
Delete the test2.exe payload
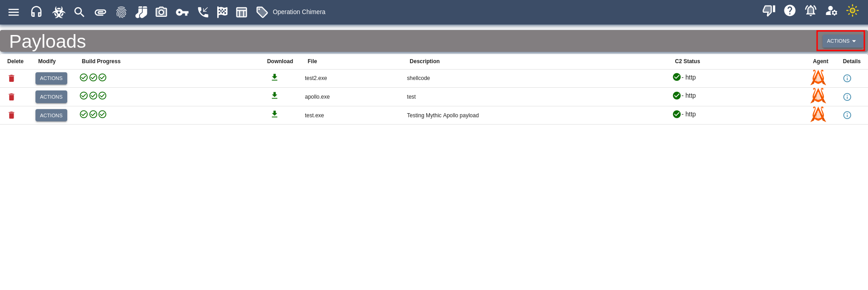click(11, 78)
